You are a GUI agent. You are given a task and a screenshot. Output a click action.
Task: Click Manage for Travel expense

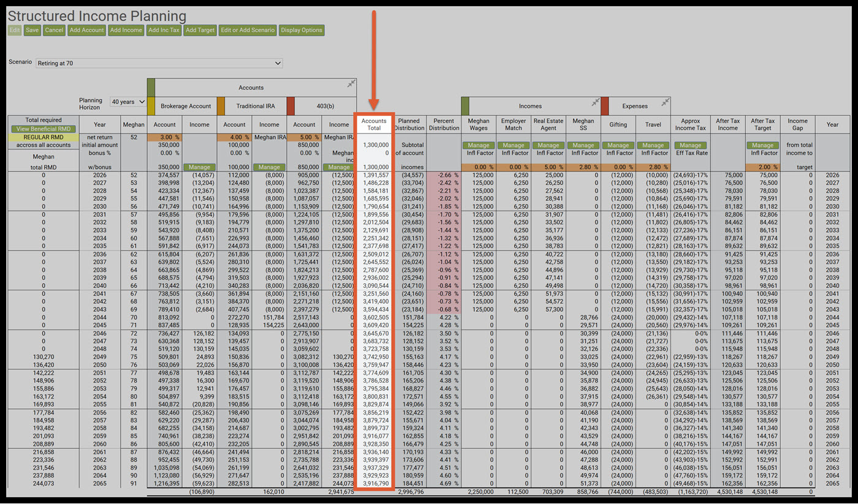point(653,145)
